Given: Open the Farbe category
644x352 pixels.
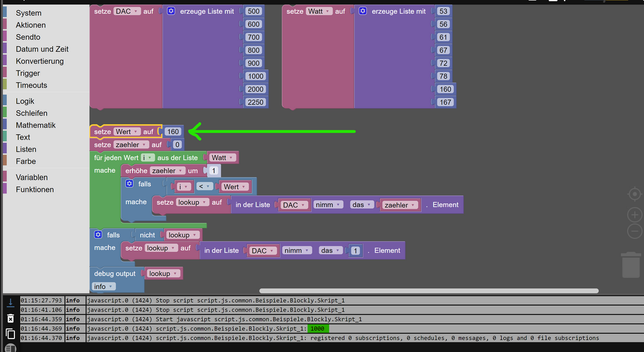Looking at the screenshot, I should pyautogui.click(x=26, y=161).
